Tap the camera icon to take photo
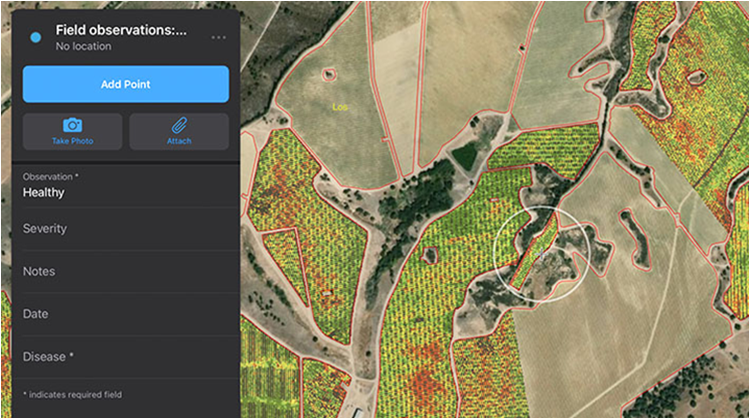 72,125
